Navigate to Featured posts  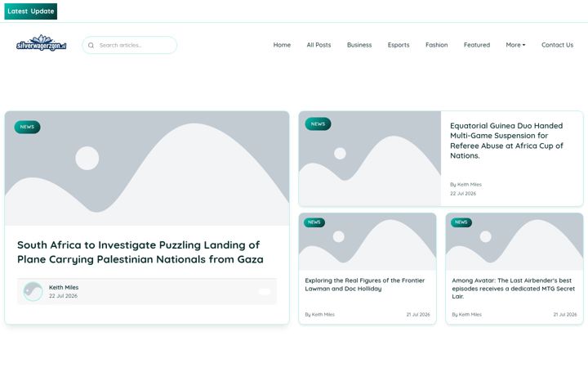click(x=477, y=45)
